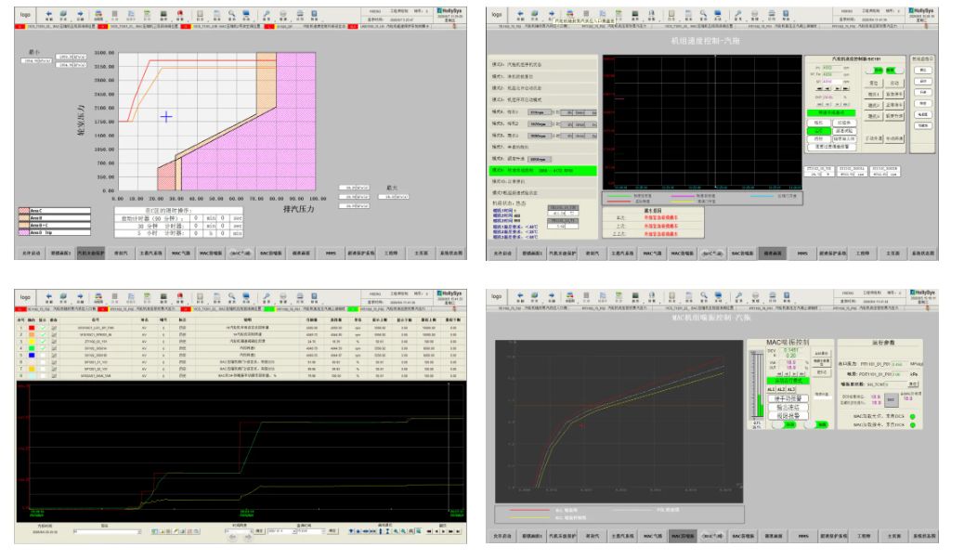Click the key icon in the speed-control screen toolbar
Viewport: 964px width, 560px height.
coord(738,14)
